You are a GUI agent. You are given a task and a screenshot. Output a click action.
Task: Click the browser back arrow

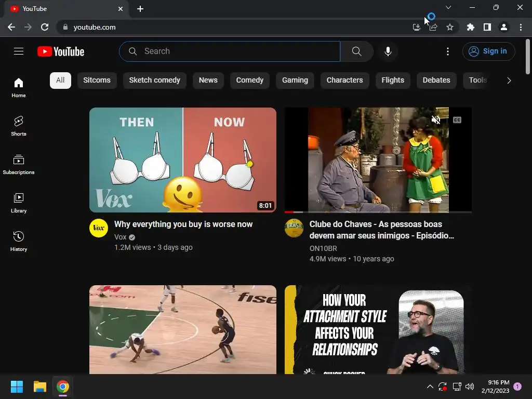click(11, 27)
